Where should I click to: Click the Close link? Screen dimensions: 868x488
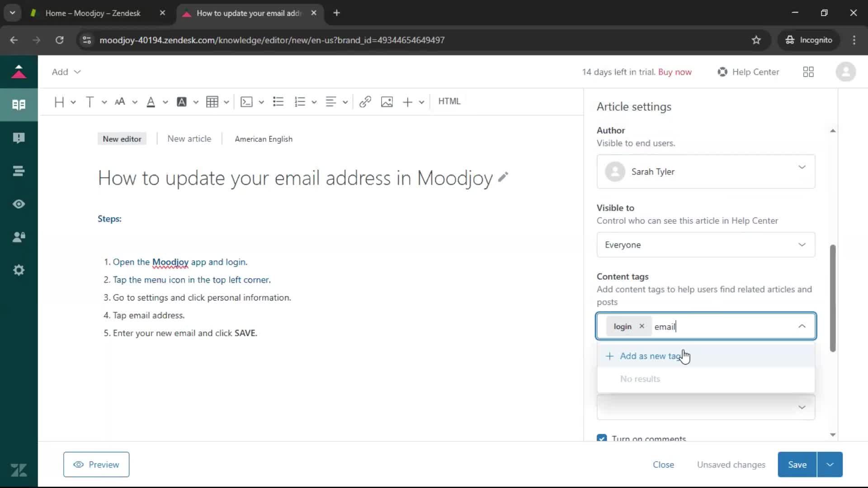[663, 465]
